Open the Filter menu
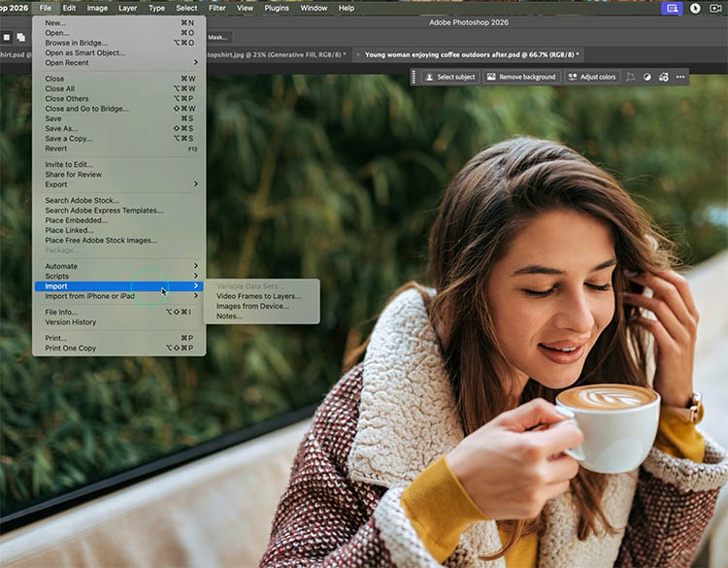The image size is (728, 568). point(216,8)
